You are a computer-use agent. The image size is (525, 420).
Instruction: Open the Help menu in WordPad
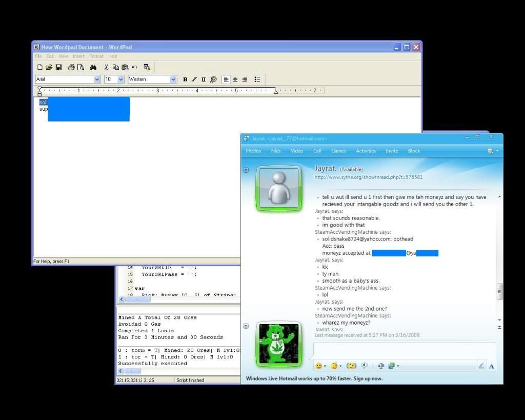[x=112, y=56]
